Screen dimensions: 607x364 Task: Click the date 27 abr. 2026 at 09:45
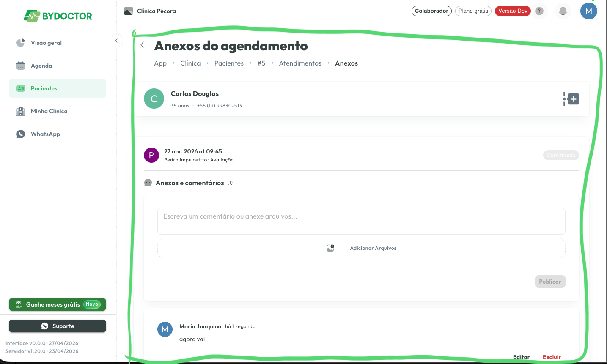193,151
